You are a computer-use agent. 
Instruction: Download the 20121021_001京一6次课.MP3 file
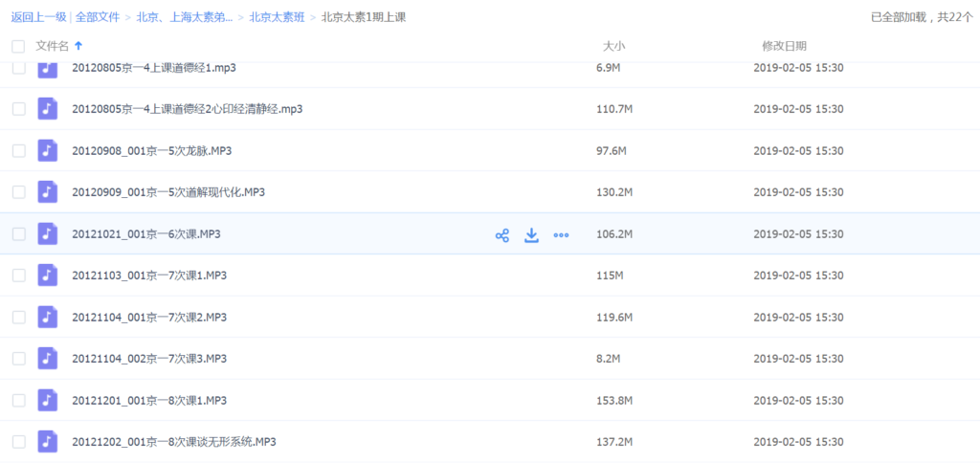click(532, 235)
